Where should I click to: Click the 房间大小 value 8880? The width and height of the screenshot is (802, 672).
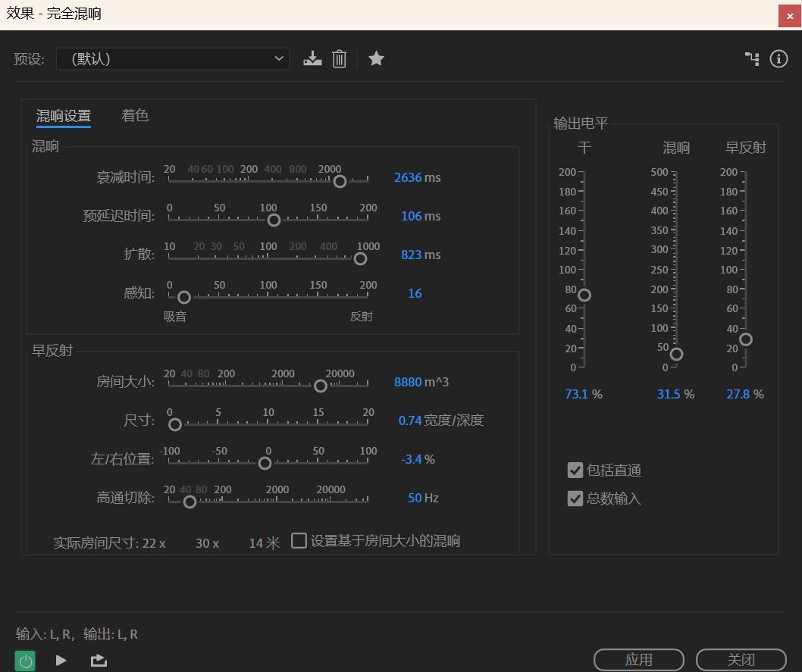(x=407, y=382)
